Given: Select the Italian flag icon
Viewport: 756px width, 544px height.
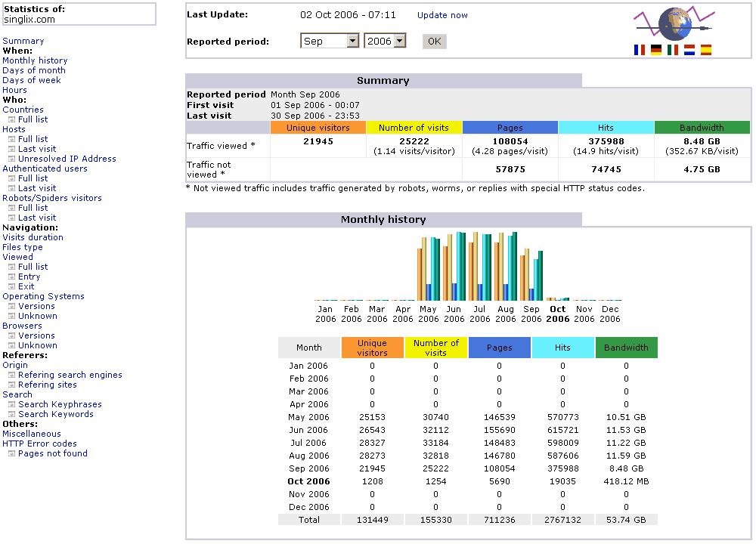Looking at the screenshot, I should (673, 51).
